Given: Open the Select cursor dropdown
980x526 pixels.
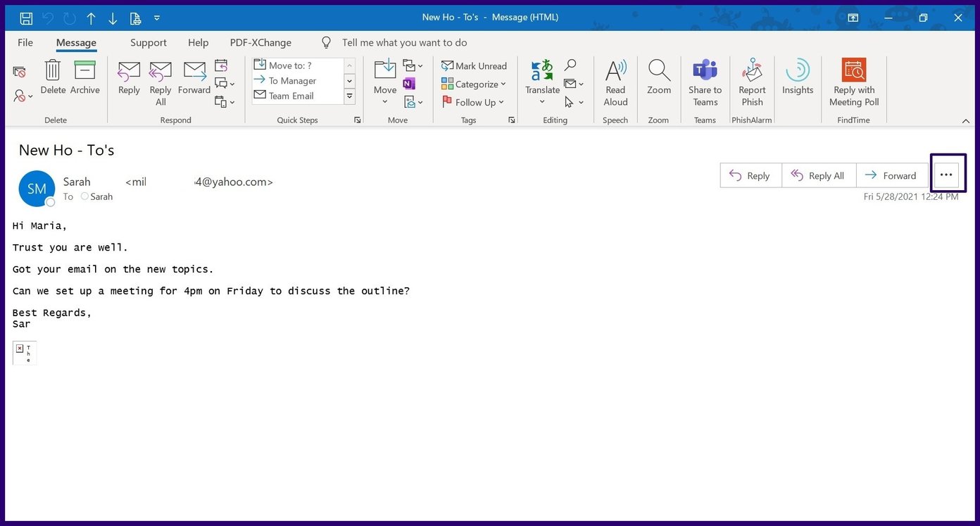Looking at the screenshot, I should pyautogui.click(x=574, y=102).
